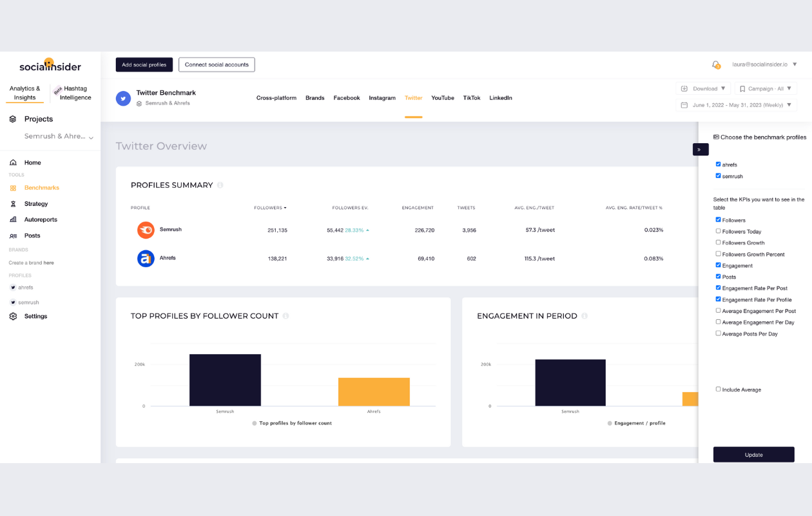This screenshot has width=812, height=516.
Task: Enable the Followers Growth checkbox
Action: (x=719, y=243)
